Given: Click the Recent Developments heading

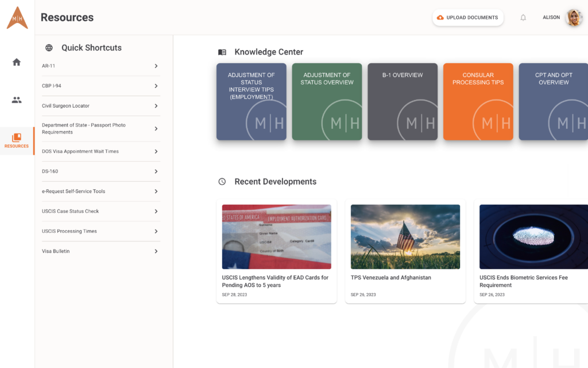Looking at the screenshot, I should pyautogui.click(x=276, y=182).
